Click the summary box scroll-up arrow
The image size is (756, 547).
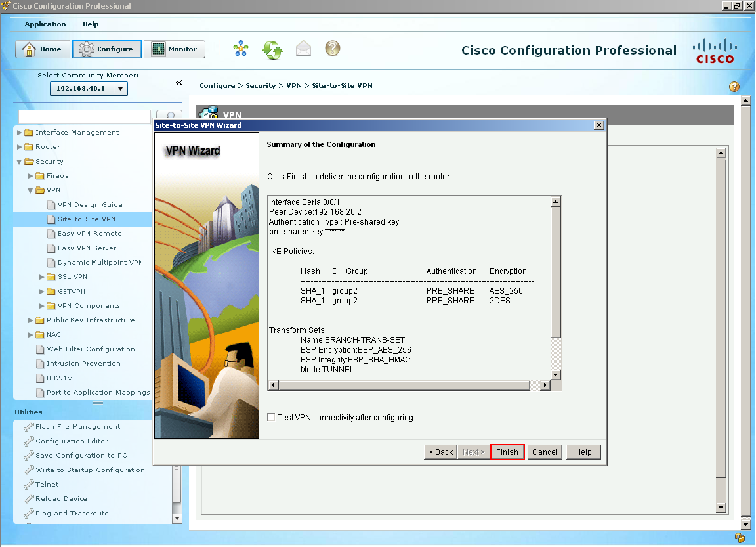(x=555, y=202)
